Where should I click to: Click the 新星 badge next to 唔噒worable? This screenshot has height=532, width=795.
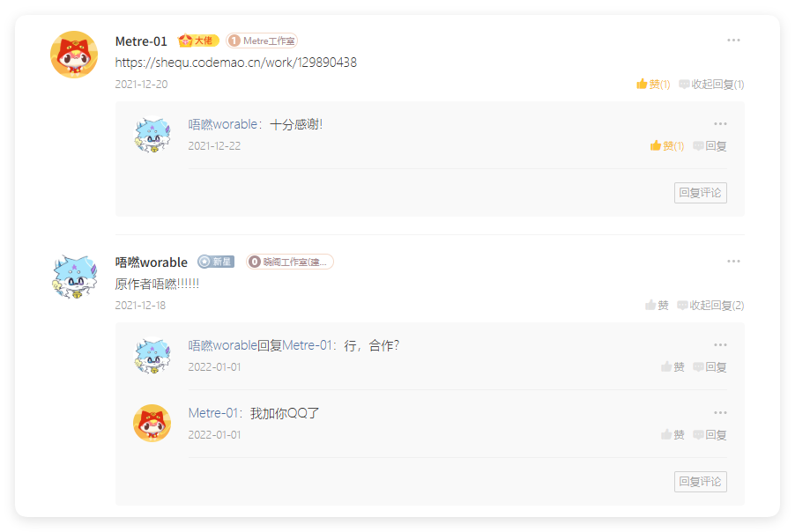click(216, 262)
